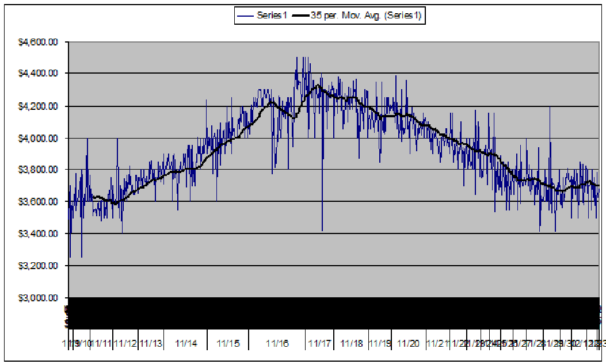Click the 11/14 date label on x-axis
The width and height of the screenshot is (606, 364).
pyautogui.click(x=186, y=344)
